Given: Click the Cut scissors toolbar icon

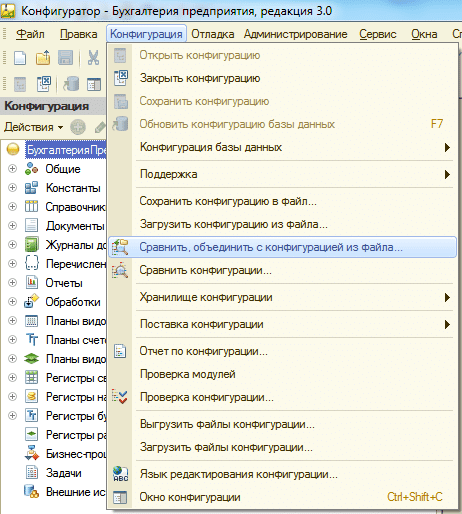Looking at the screenshot, I should (x=93, y=57).
